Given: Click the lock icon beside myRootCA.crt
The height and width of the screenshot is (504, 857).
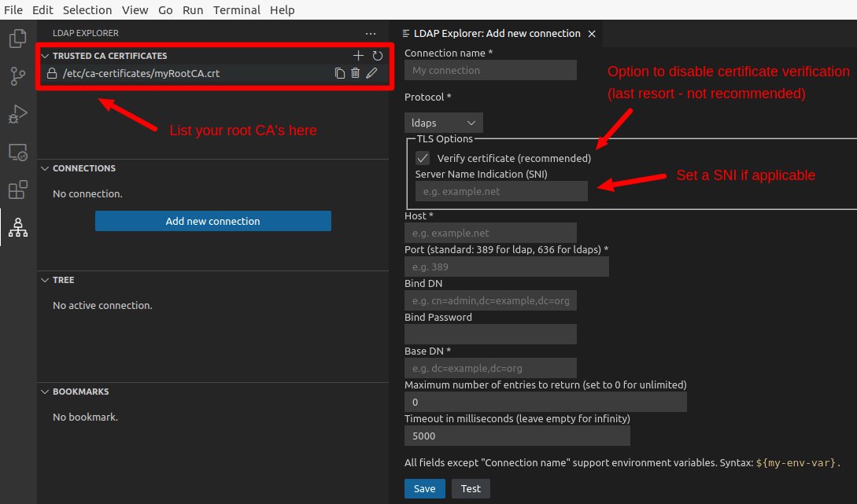Looking at the screenshot, I should (52, 73).
